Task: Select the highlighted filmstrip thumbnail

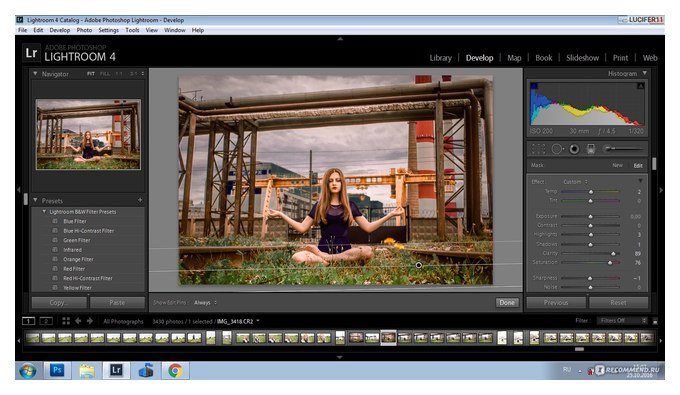Action: (x=389, y=337)
